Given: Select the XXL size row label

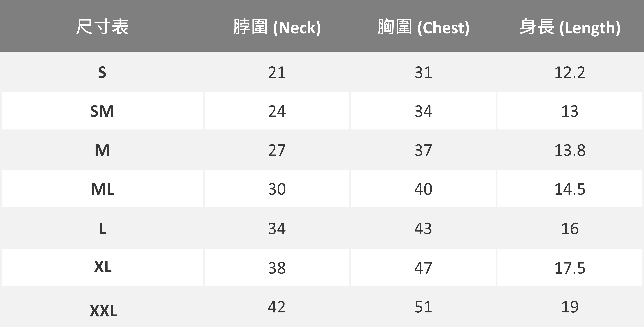Looking at the screenshot, I should tap(103, 311).
